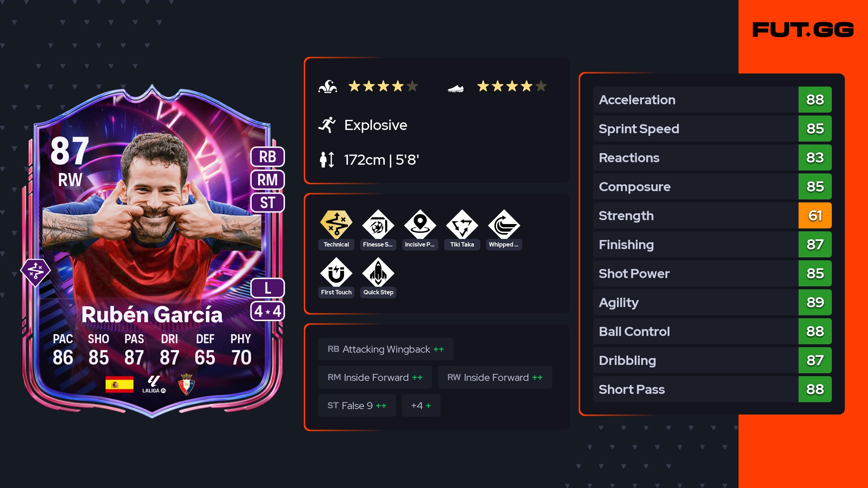Click the Spain flag on the card

[119, 384]
